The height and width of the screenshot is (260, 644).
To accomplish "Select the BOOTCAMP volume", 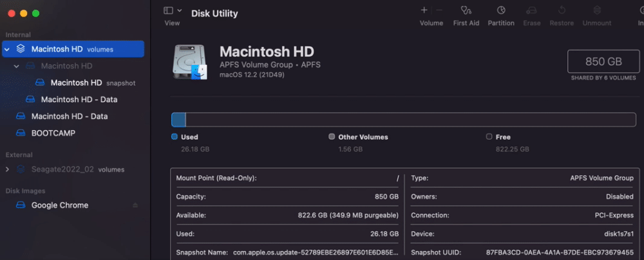I will click(73, 133).
